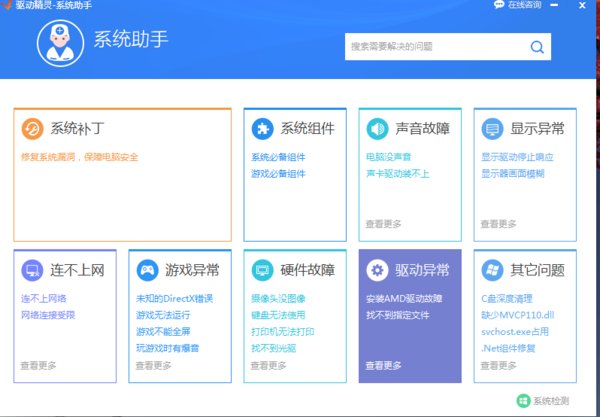Open 连不上网络 link
This screenshot has height=417, width=600.
(x=44, y=298)
